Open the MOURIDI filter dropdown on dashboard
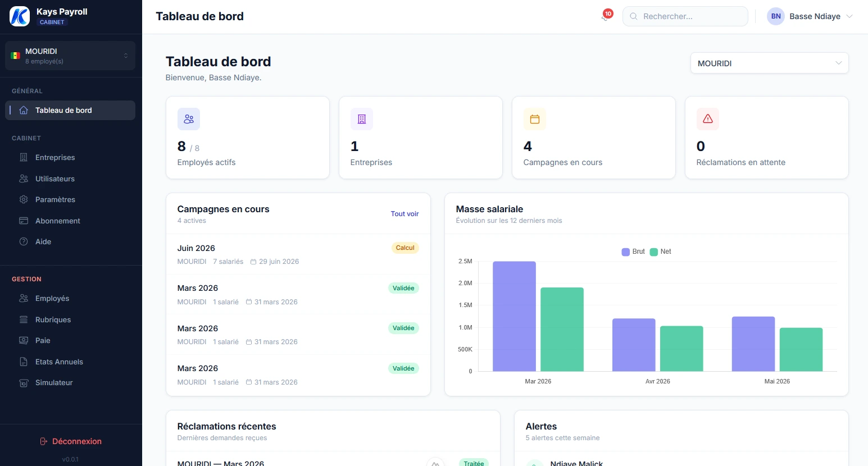This screenshot has width=868, height=466. click(x=769, y=63)
